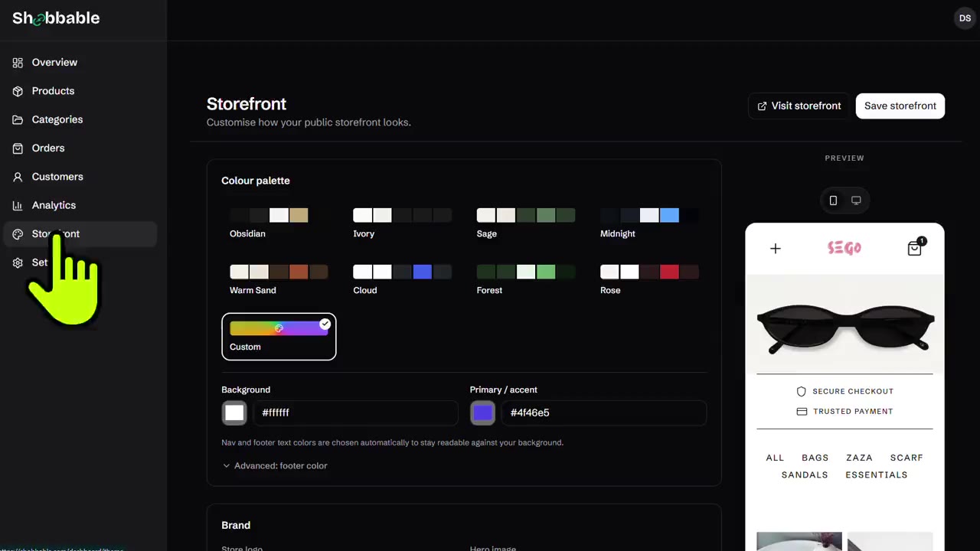Image resolution: width=980 pixels, height=551 pixels.
Task: Pick the Cloud colour palette
Action: [403, 279]
